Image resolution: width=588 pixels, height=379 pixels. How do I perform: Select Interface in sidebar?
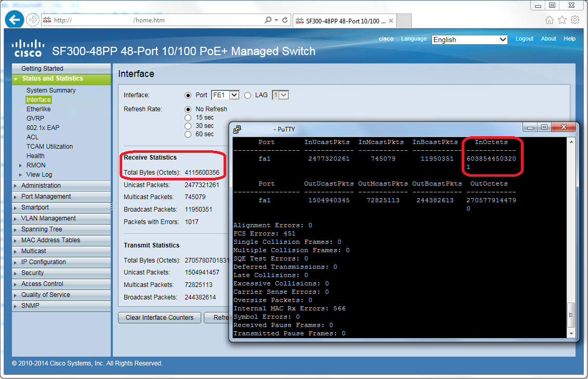(38, 100)
